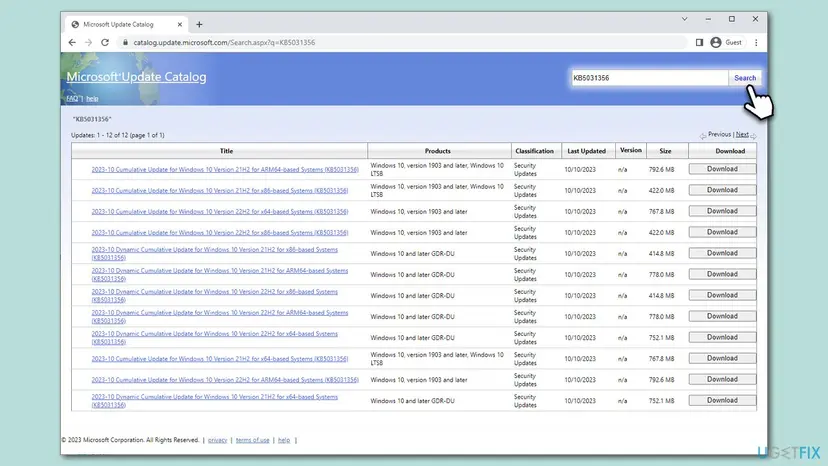
Task: Download Dynamic Cumulative Update 22H2 x64
Action: click(x=722, y=337)
